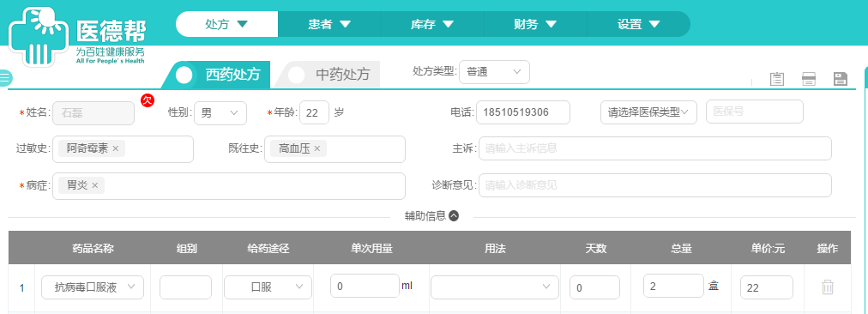Click the 病症 tag input box

point(229,186)
